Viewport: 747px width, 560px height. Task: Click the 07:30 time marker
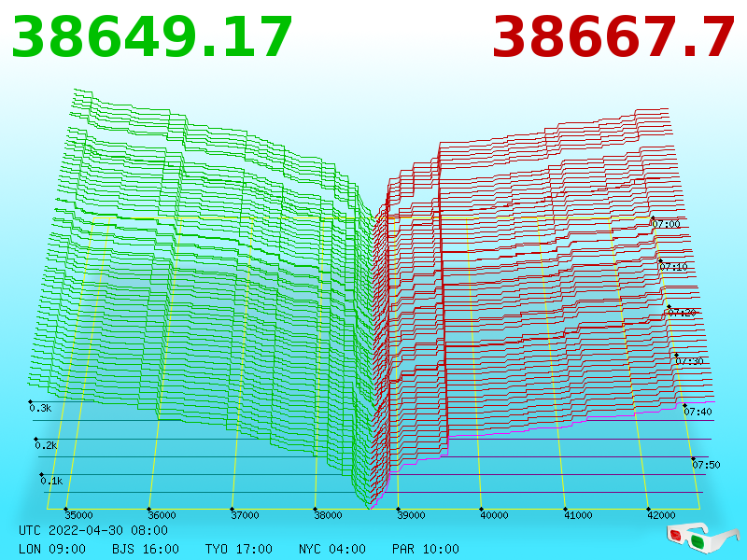point(689,361)
